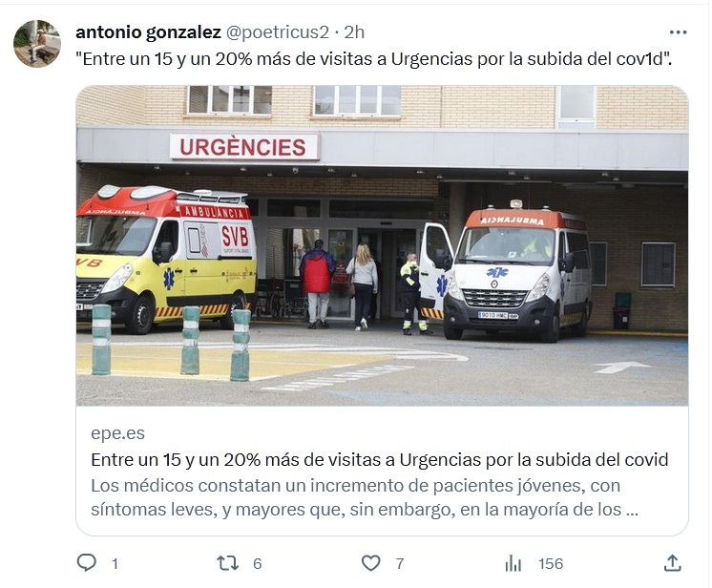Click the epe.es domain label
This screenshot has width=712, height=588.
click(x=117, y=433)
